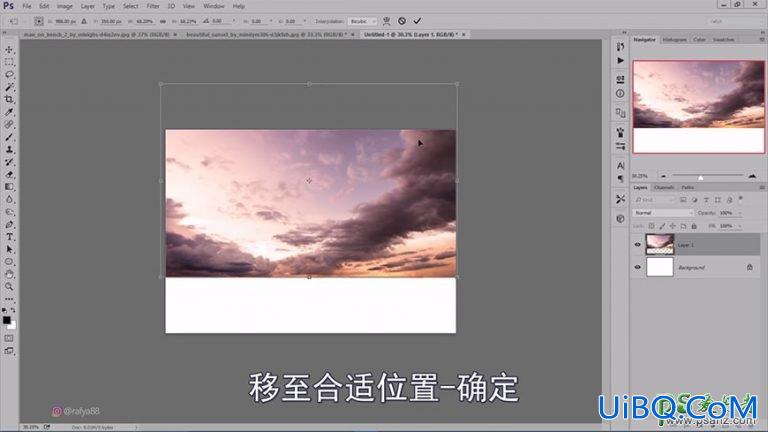768x432 pixels.
Task: Open the Normal blend mode dropdown
Action: pyautogui.click(x=663, y=213)
